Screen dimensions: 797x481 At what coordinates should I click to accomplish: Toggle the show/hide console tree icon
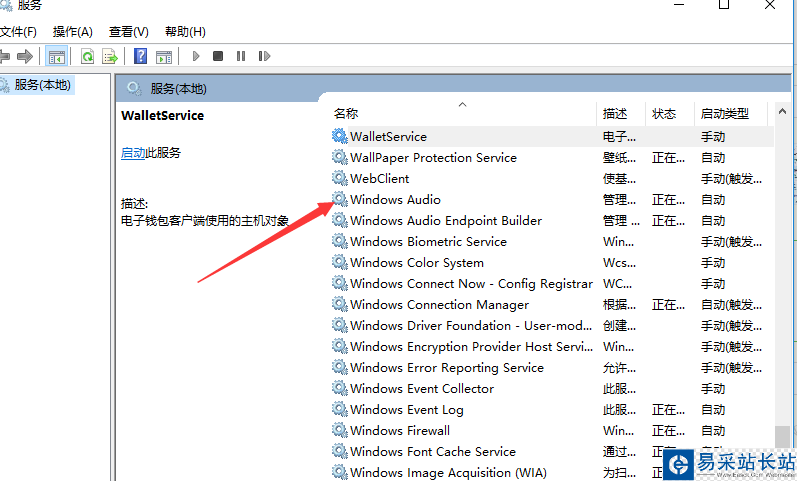point(56,56)
